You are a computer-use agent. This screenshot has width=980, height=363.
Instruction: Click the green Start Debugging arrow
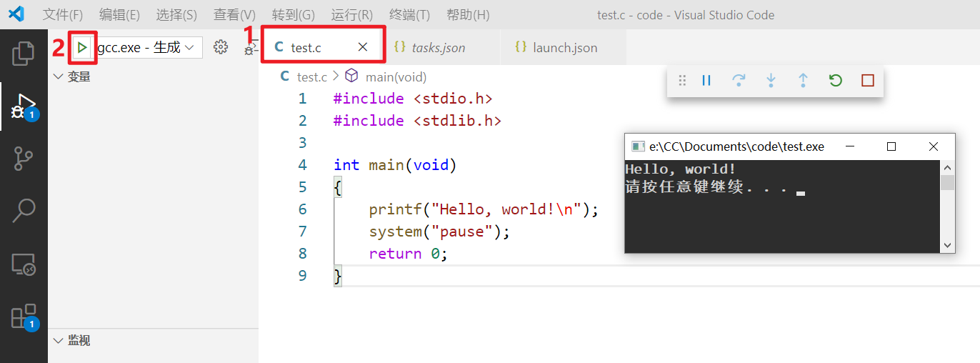click(83, 48)
